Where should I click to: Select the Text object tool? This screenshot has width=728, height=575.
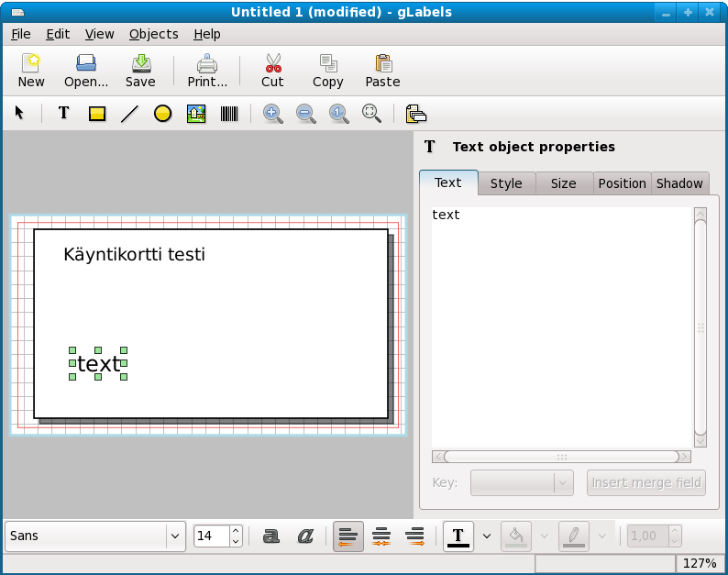pyautogui.click(x=63, y=114)
